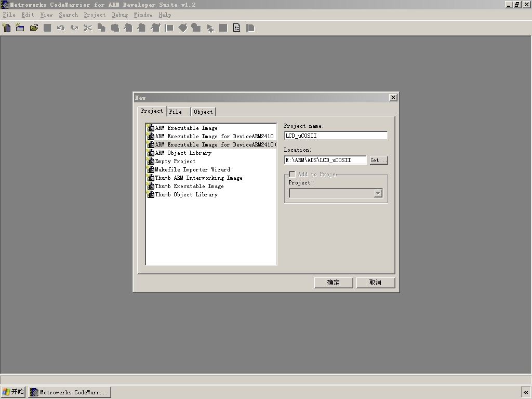Switch to the Project tab
The width and height of the screenshot is (532, 399).
pyautogui.click(x=152, y=111)
